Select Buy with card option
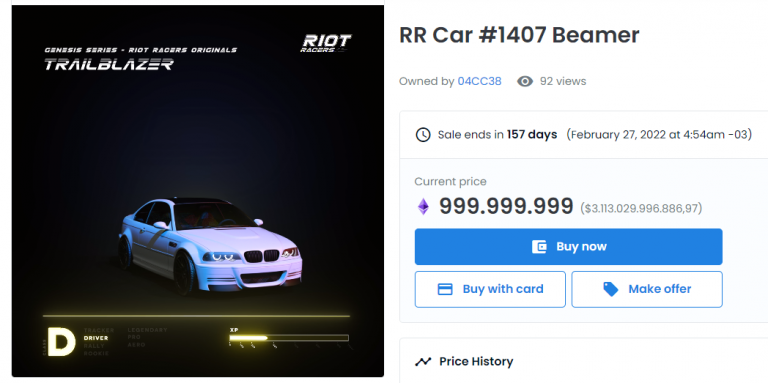 490,289
